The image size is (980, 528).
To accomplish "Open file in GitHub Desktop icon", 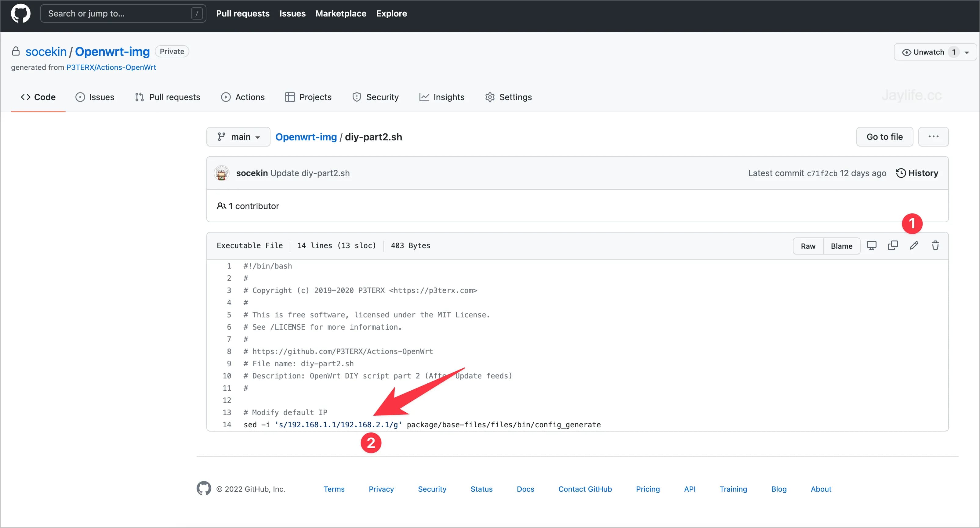I will [871, 246].
